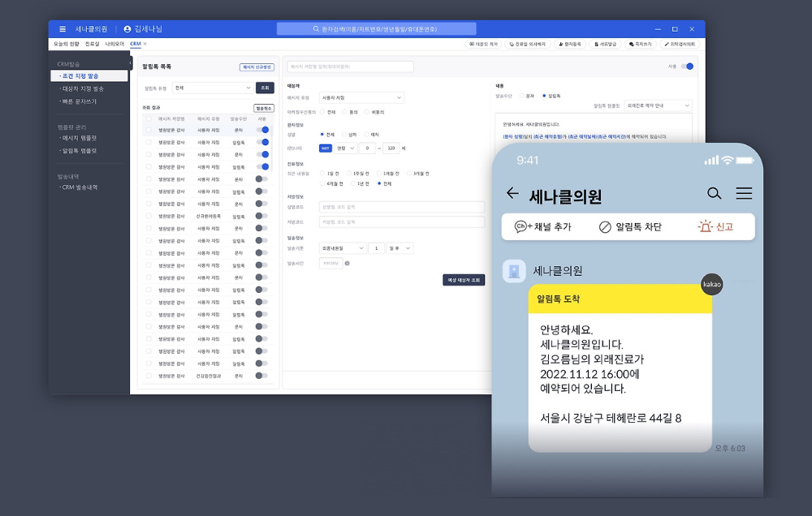Switch to the 나의오더 tab

[114, 44]
